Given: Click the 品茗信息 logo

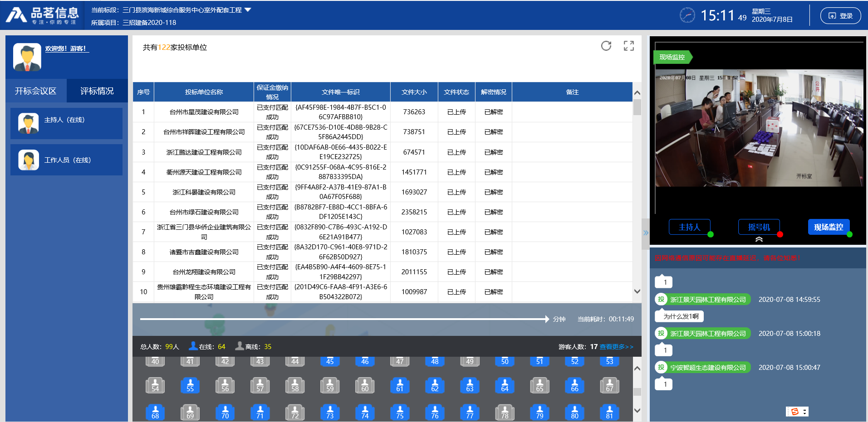Looking at the screenshot, I should click(42, 15).
